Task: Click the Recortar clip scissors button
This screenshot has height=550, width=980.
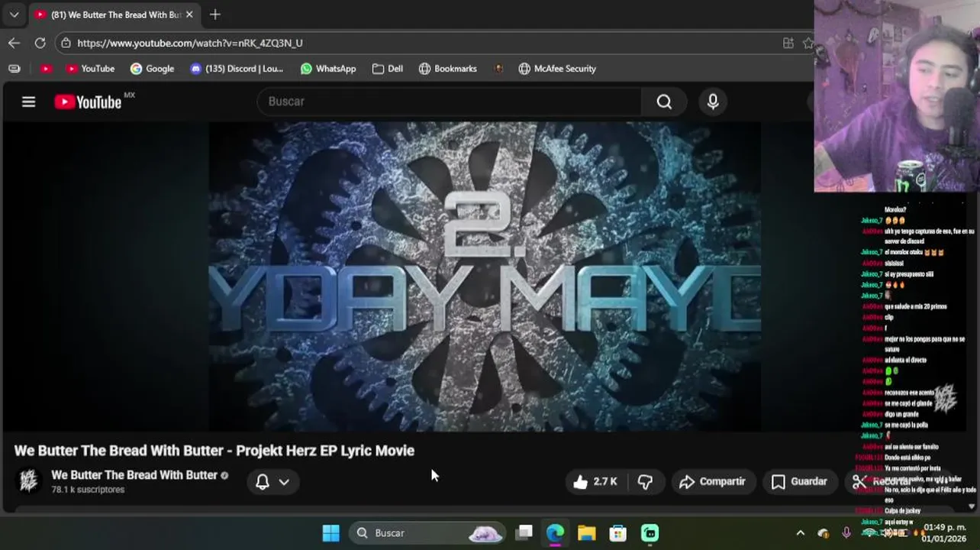Action: point(882,481)
